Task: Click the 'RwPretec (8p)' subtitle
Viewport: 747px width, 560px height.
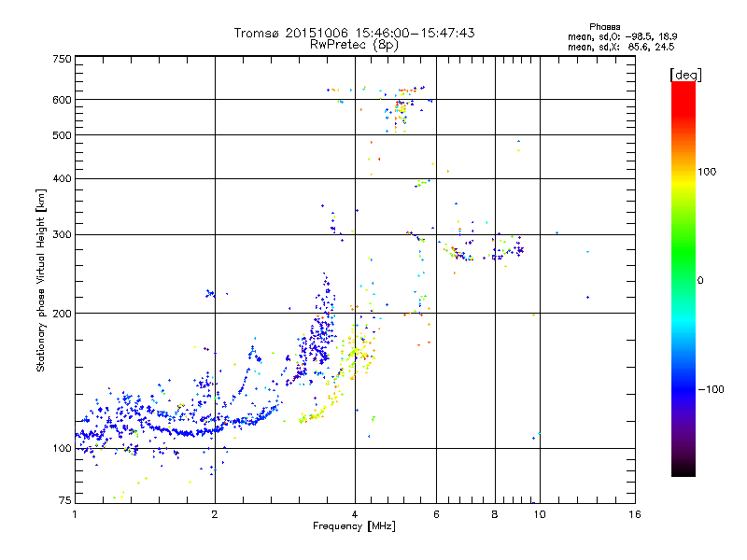Action: [x=354, y=45]
